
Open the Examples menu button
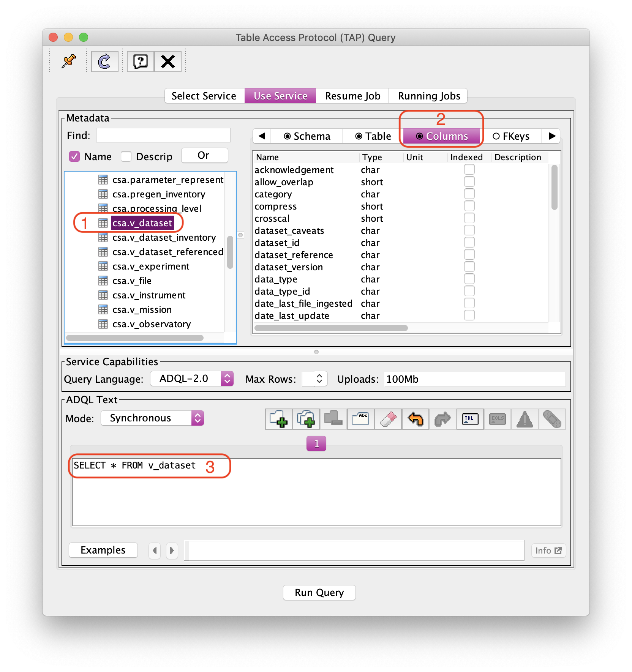point(103,550)
